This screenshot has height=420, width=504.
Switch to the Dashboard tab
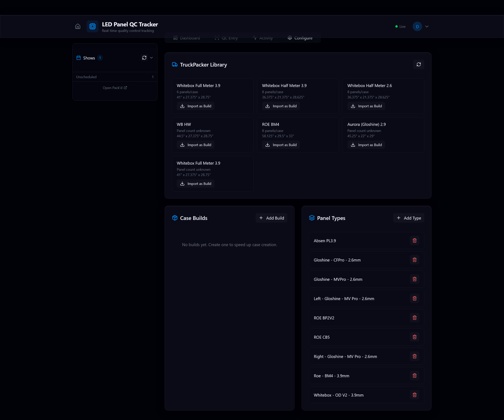pos(186,38)
